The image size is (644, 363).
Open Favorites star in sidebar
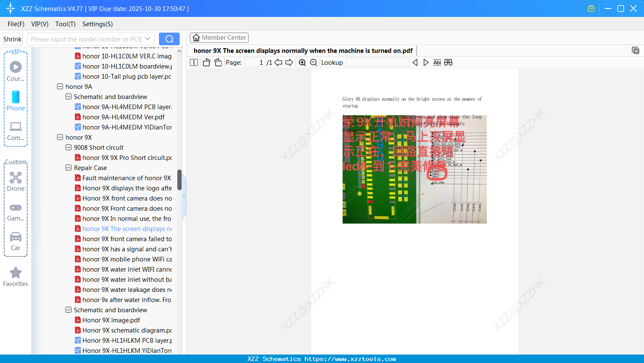pyautogui.click(x=16, y=277)
